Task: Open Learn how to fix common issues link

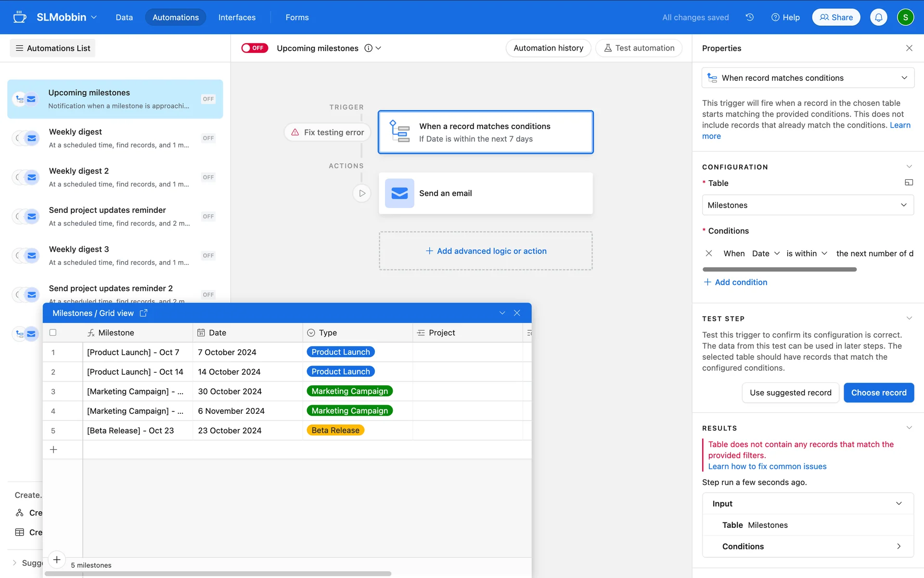Action: click(767, 466)
